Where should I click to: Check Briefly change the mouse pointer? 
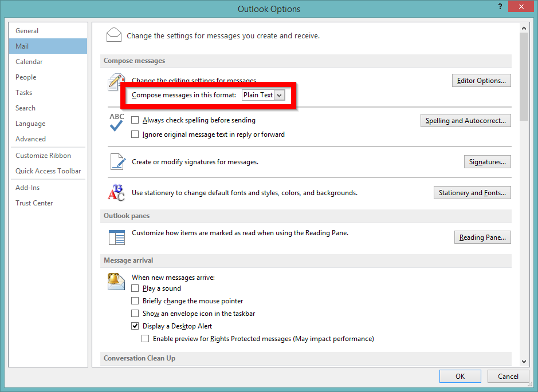135,301
